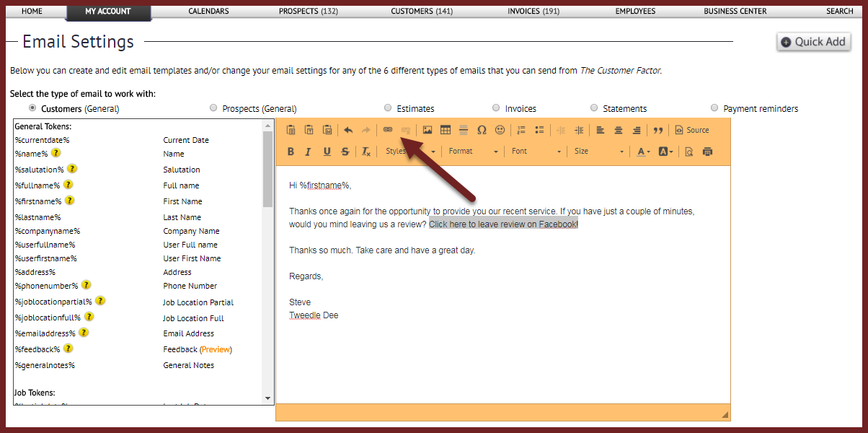The width and height of the screenshot is (868, 433).
Task: Insert a table into the email
Action: coord(446,130)
